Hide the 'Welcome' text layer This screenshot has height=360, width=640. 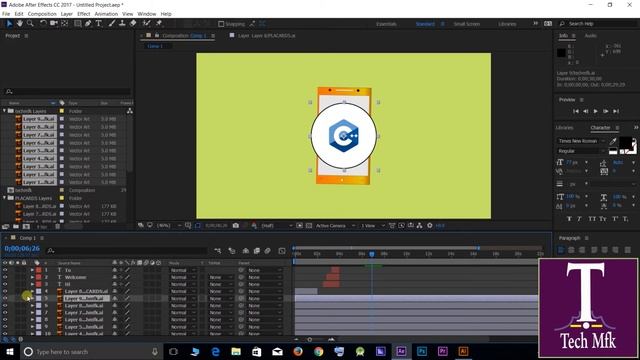pyautogui.click(x=5, y=277)
